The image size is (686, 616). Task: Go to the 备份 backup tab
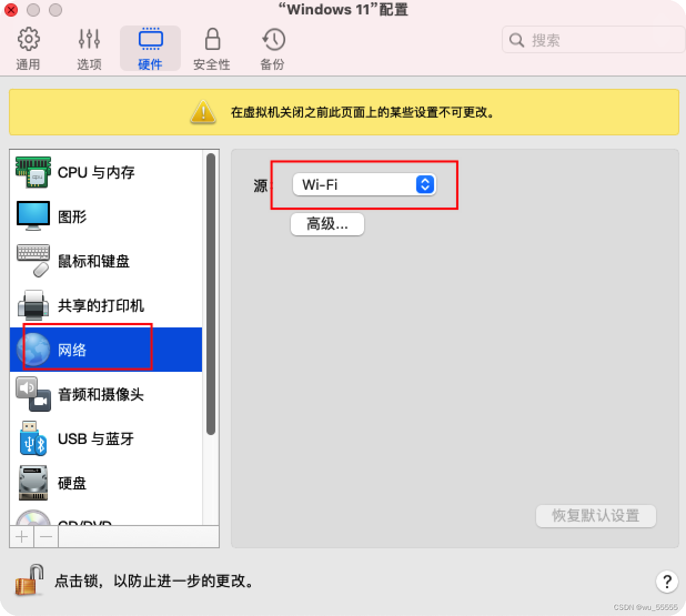coord(273,49)
